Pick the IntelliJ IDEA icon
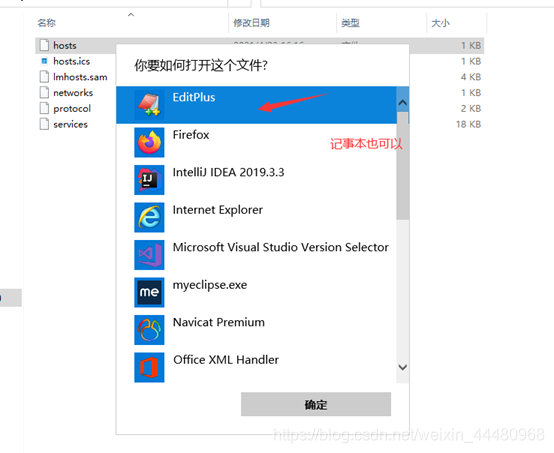This screenshot has height=453, width=554. coord(149,180)
